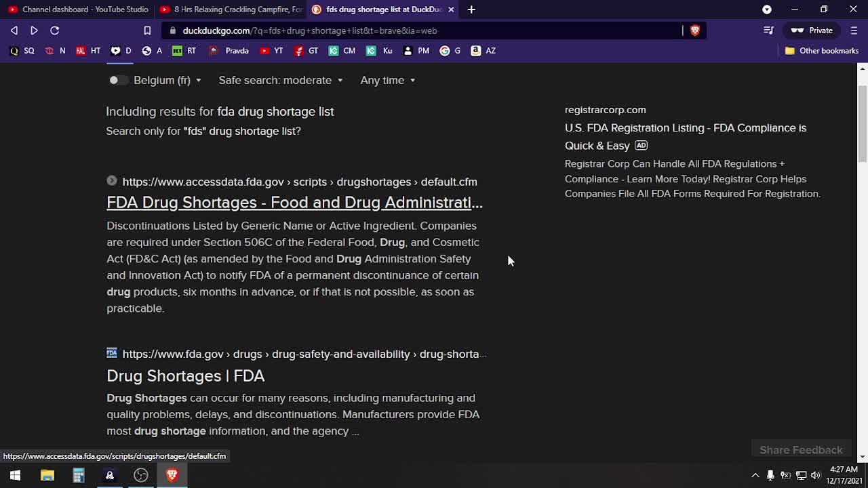Open the Private window profile button
868x488 pixels.
[x=812, y=30]
